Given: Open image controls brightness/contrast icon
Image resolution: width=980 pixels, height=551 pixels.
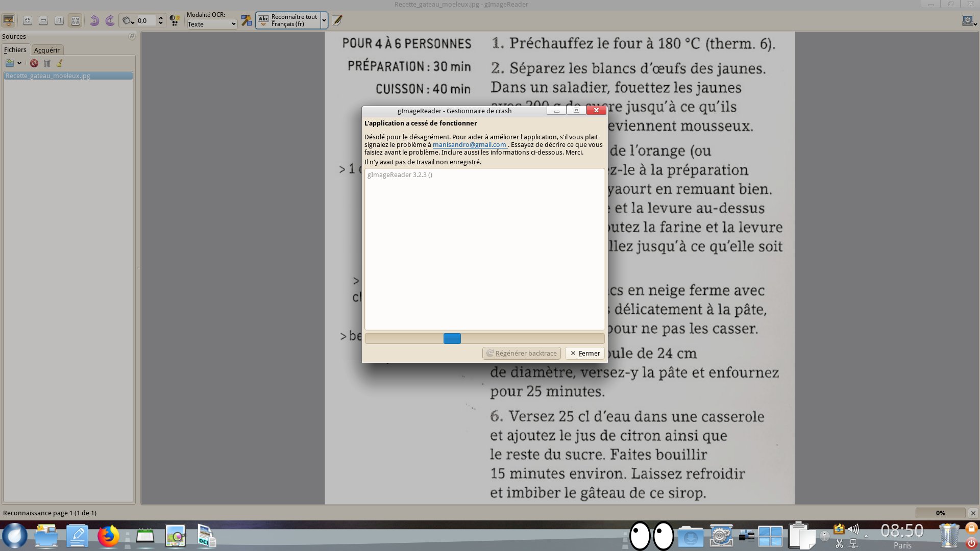Looking at the screenshot, I should click(175, 20).
